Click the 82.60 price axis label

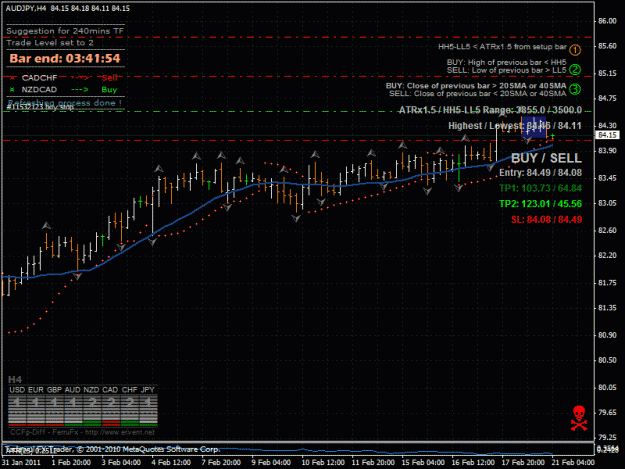(607, 230)
